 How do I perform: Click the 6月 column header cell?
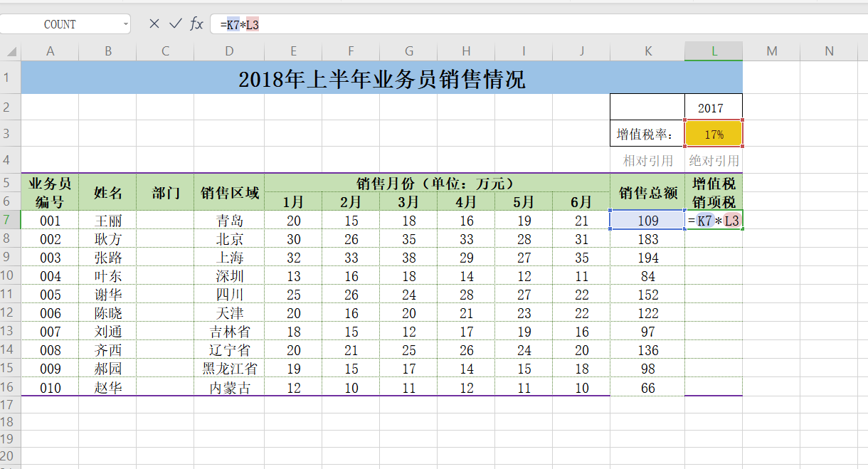(x=581, y=201)
